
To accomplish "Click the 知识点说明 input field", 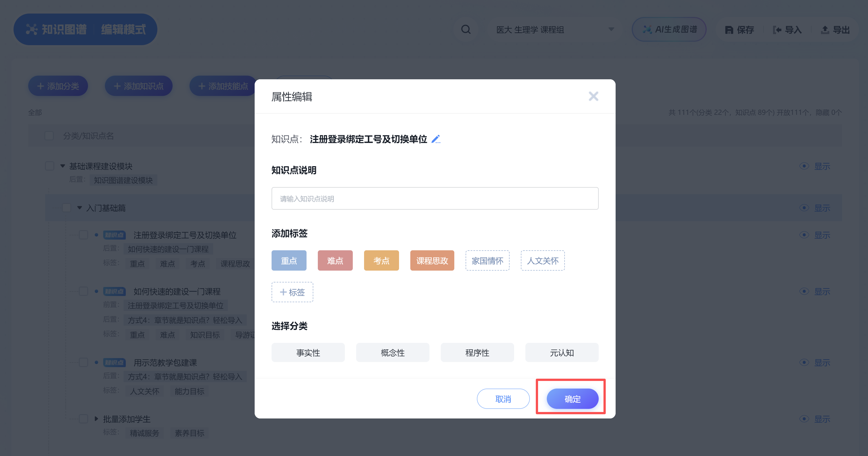I will [x=435, y=198].
